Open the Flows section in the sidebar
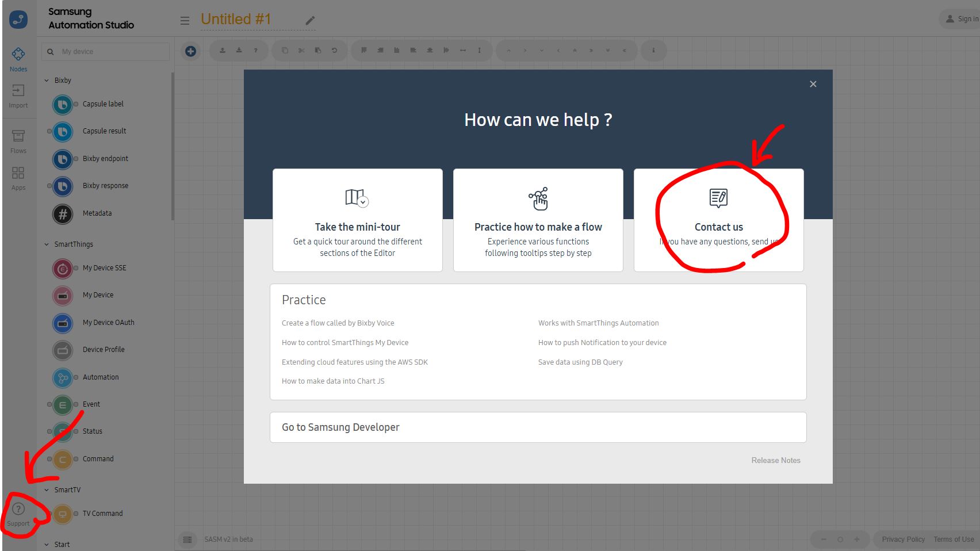 coord(18,141)
